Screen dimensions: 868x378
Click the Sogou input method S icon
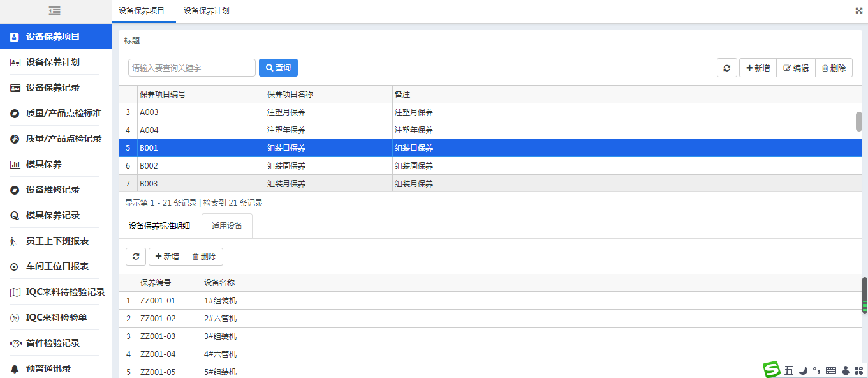coord(772,369)
